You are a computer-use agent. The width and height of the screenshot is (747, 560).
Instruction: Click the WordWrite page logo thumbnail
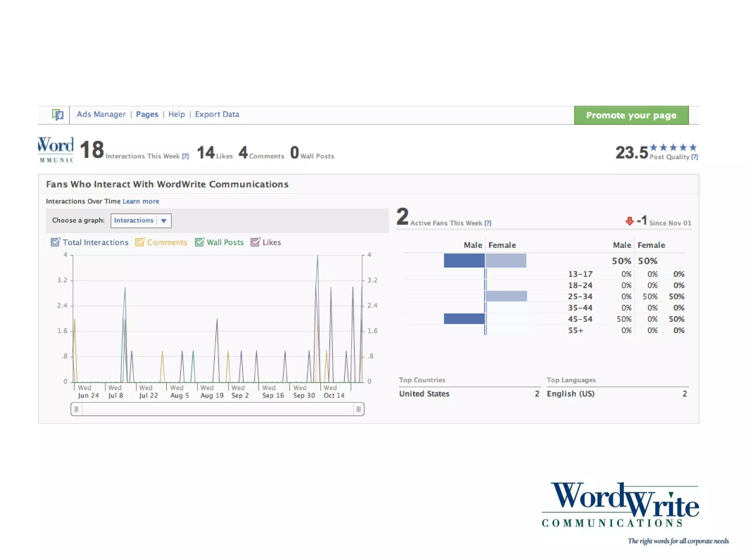tap(56, 149)
